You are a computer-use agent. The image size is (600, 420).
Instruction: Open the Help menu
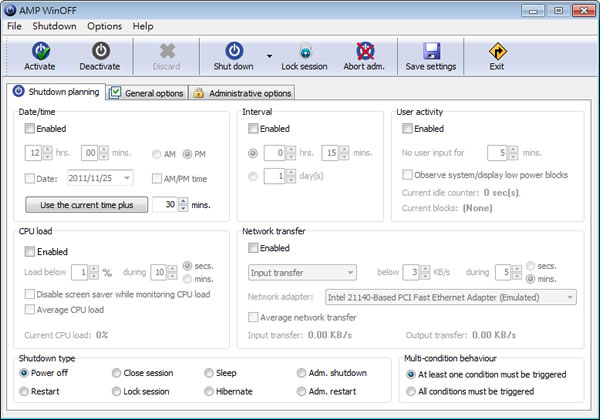(143, 25)
